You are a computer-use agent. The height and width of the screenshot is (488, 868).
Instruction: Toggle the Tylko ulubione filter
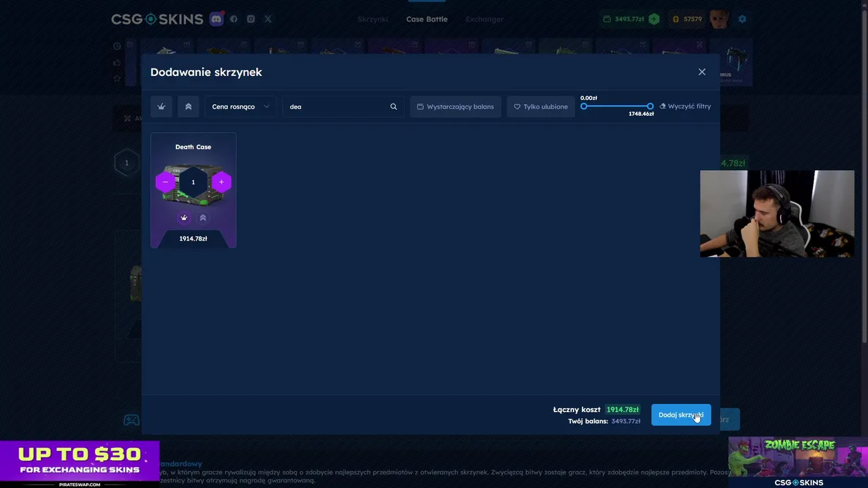coord(540,106)
